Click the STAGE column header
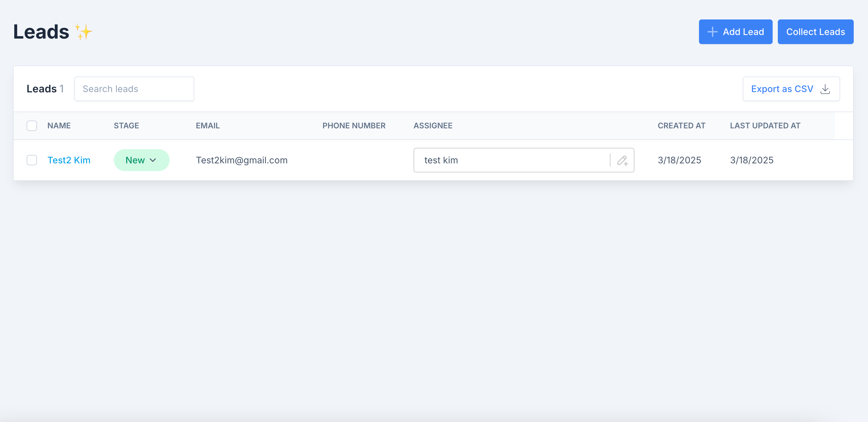The width and height of the screenshot is (868, 422). (x=127, y=126)
